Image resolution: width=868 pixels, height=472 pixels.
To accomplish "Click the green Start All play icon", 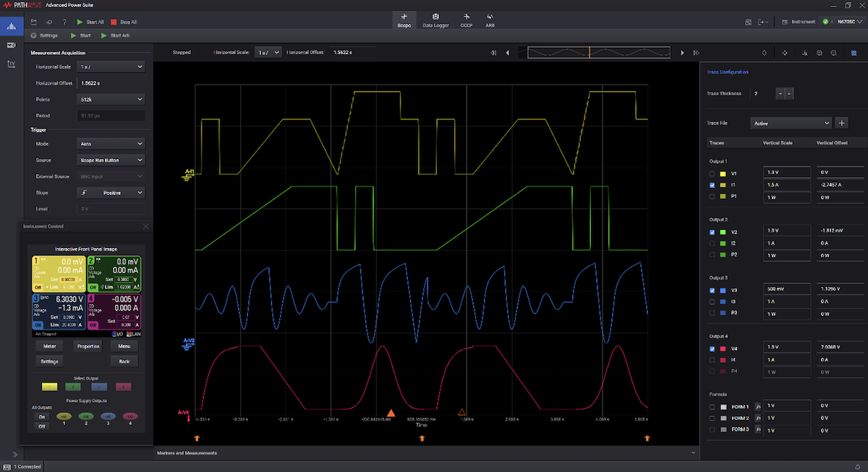I will pos(80,22).
